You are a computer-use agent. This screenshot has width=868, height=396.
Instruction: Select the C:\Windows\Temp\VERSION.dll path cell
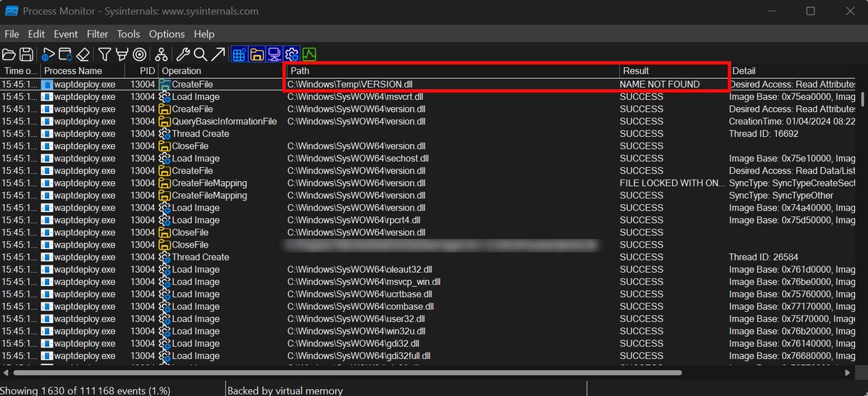point(349,85)
